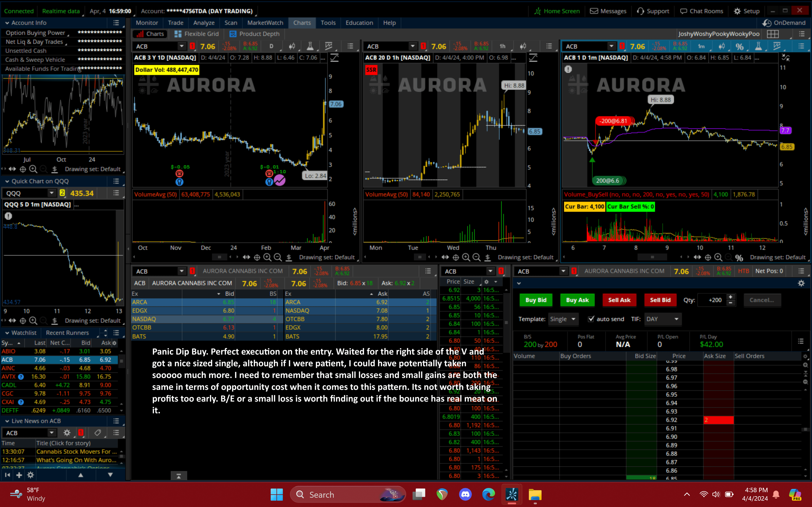Viewport: 812px width, 507px height.
Task: Click the percent icon on 1m chart toolbar
Action: pos(740,46)
